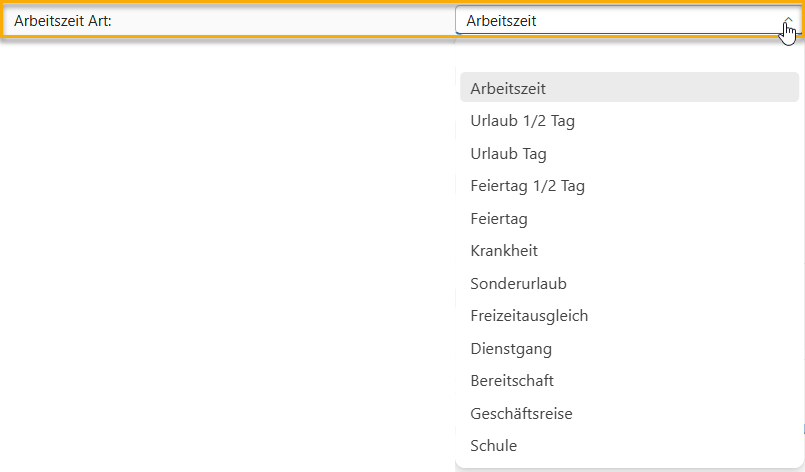
Task: Collapse the dropdown with the chevron arrow
Action: (787, 20)
